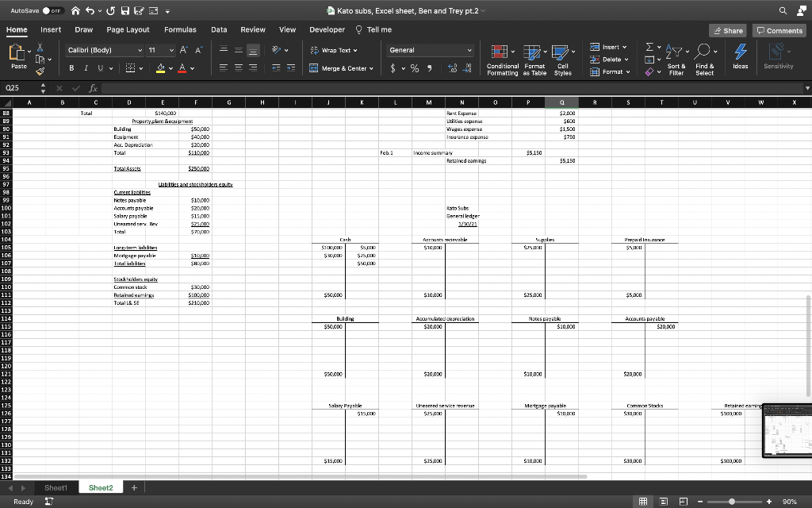Undo the last action
Viewport: 812px width, 508px height.
coord(90,11)
